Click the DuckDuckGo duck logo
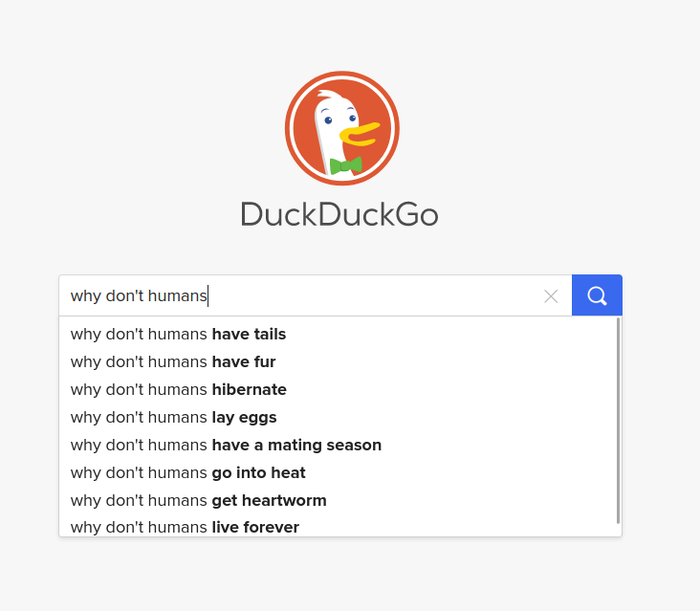 342,128
